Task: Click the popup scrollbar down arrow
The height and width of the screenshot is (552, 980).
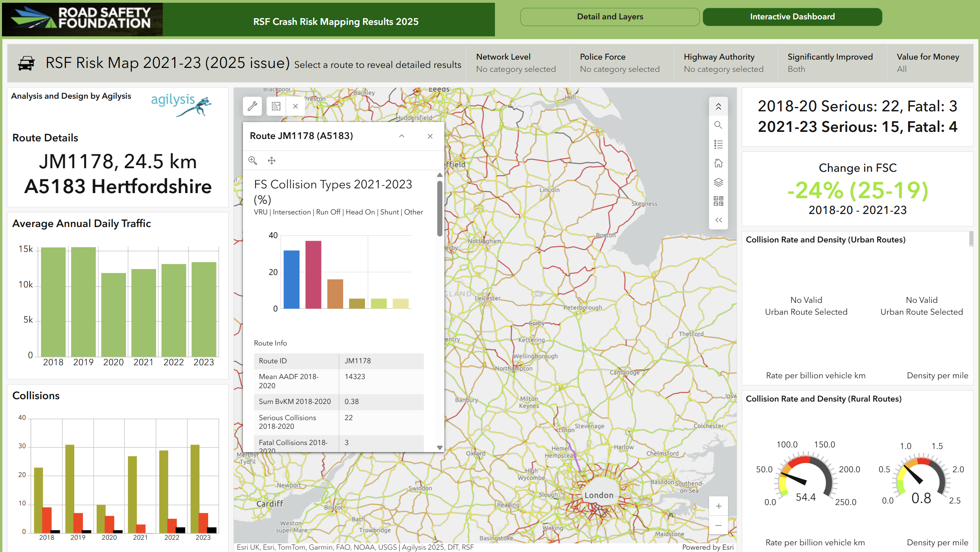Action: pos(440,448)
